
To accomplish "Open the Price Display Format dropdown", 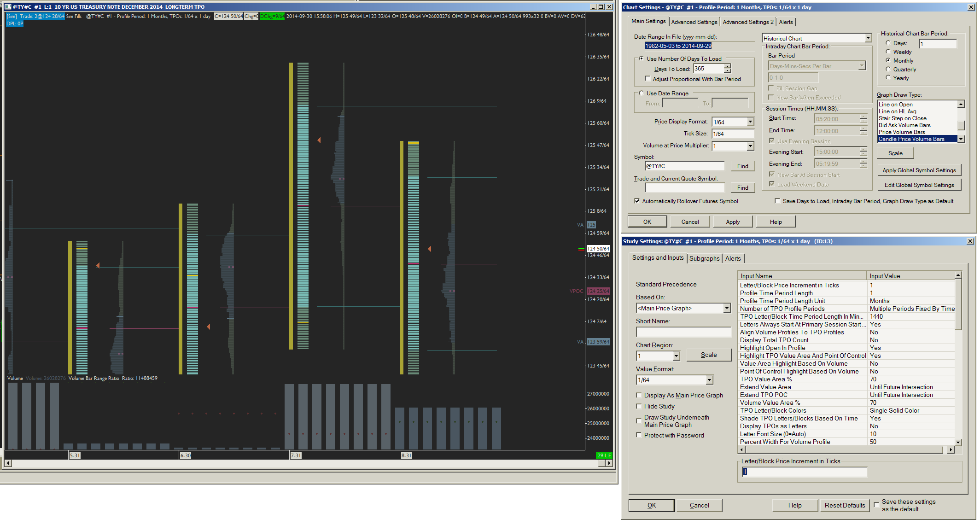I will coord(750,122).
